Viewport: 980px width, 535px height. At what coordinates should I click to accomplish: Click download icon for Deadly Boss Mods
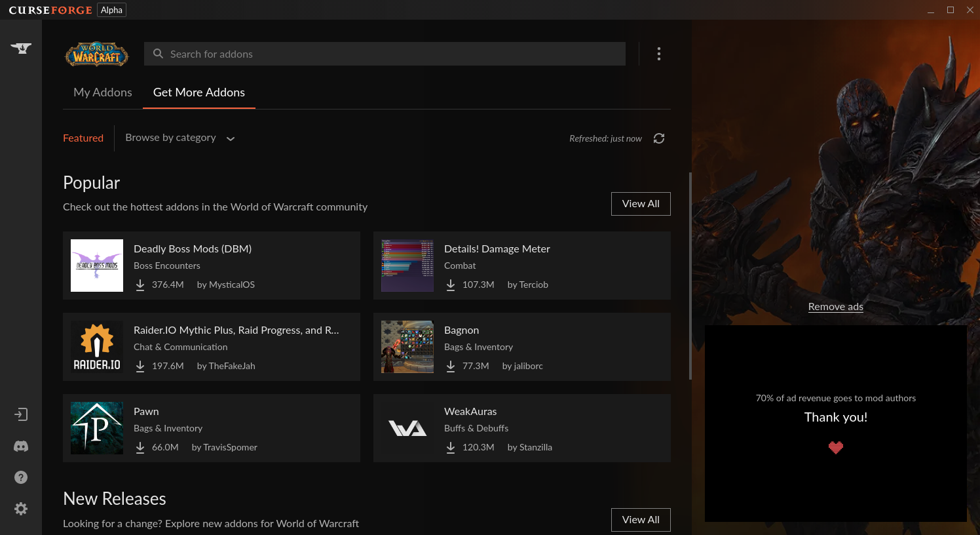(140, 285)
